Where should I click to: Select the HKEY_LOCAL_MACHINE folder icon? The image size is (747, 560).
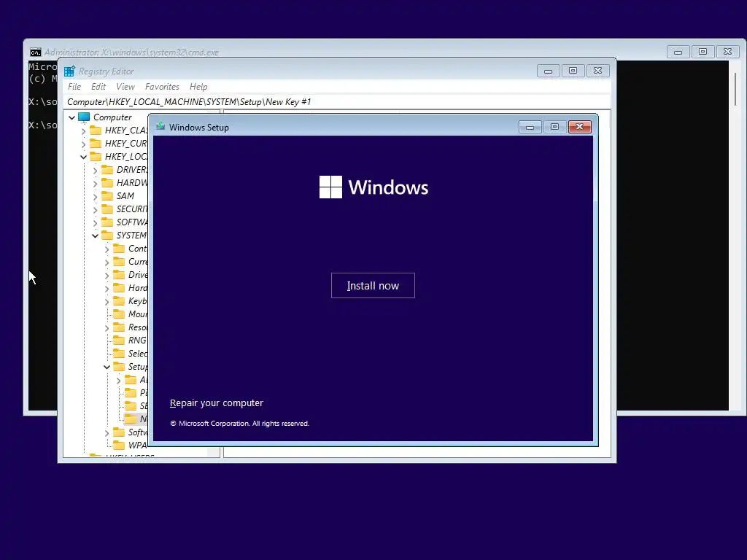[96, 156]
